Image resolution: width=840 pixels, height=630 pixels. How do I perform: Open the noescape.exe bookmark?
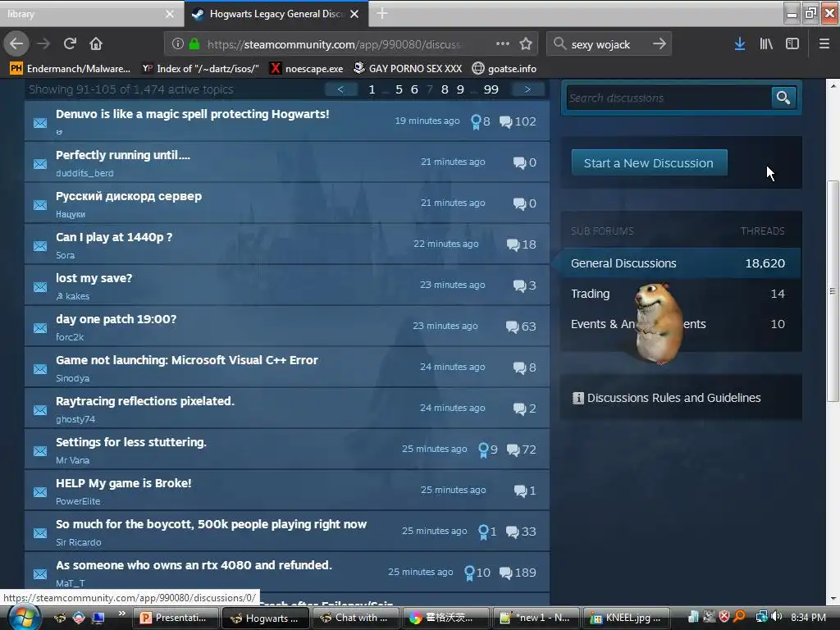coord(307,69)
